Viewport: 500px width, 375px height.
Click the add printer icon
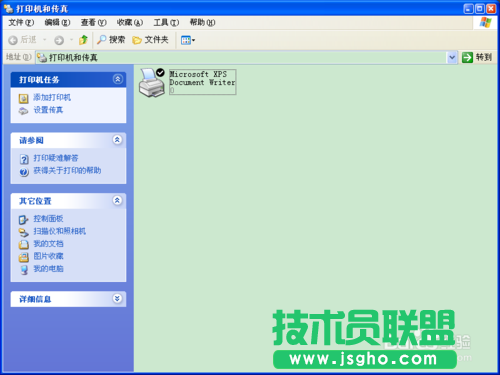click(x=23, y=98)
